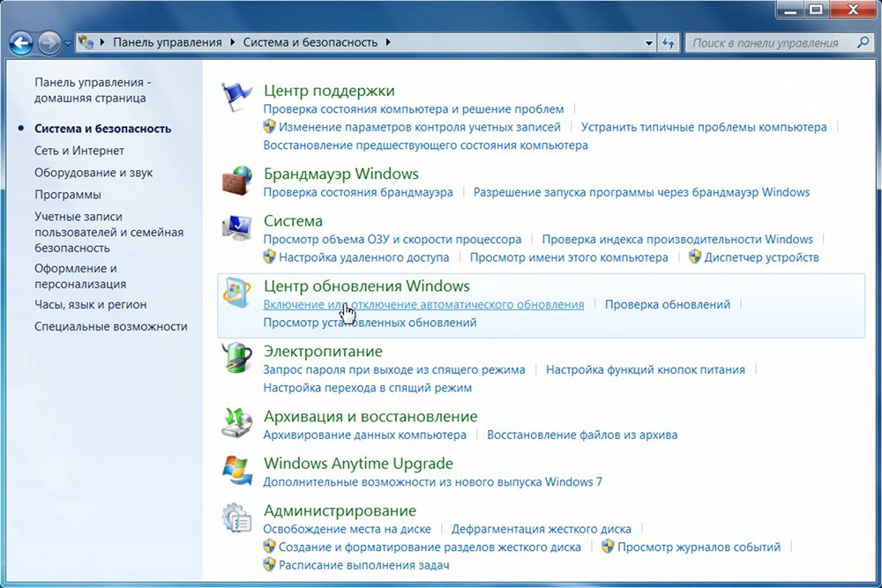The width and height of the screenshot is (882, 588).
Task: Open Оформление и персонализация category
Action: (x=80, y=276)
